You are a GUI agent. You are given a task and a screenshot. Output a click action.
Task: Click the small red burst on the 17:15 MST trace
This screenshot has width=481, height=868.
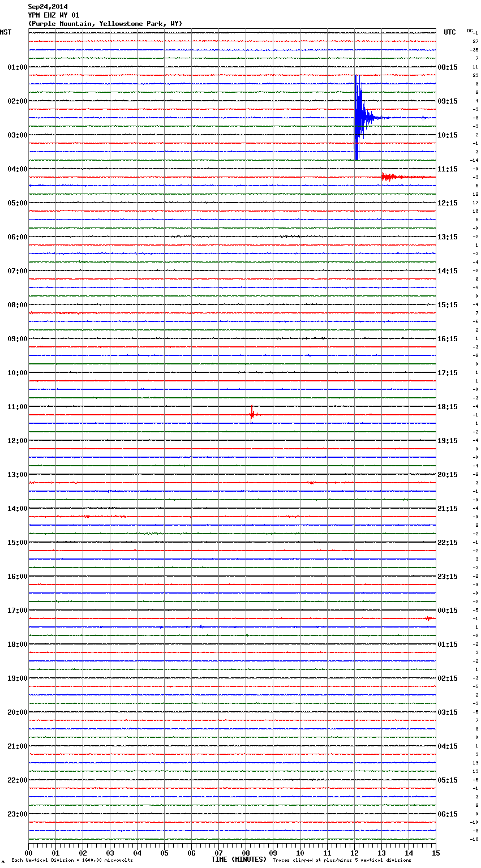click(x=429, y=618)
